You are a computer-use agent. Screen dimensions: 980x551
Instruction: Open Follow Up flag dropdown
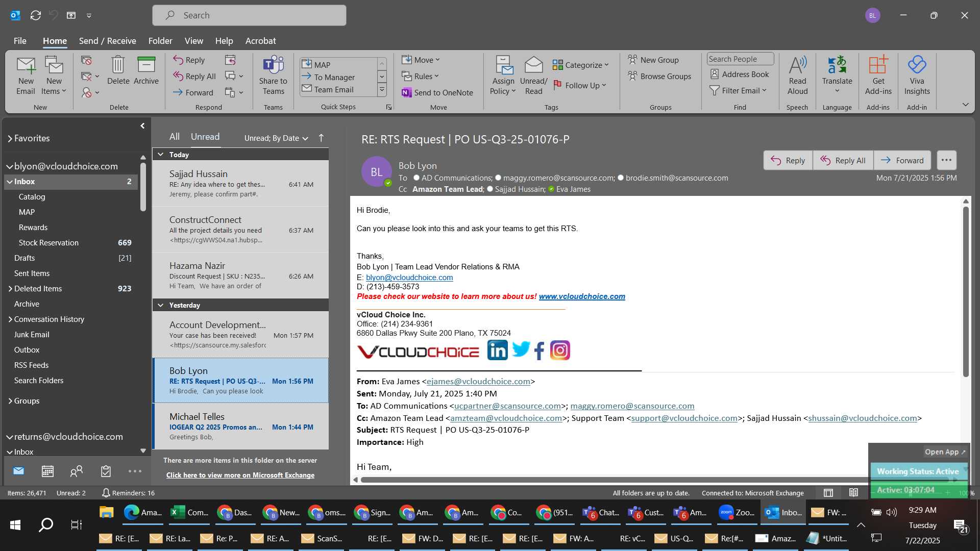click(580, 85)
